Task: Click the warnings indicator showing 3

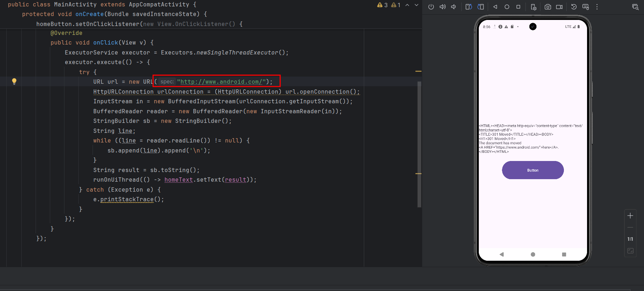Action: (383, 5)
